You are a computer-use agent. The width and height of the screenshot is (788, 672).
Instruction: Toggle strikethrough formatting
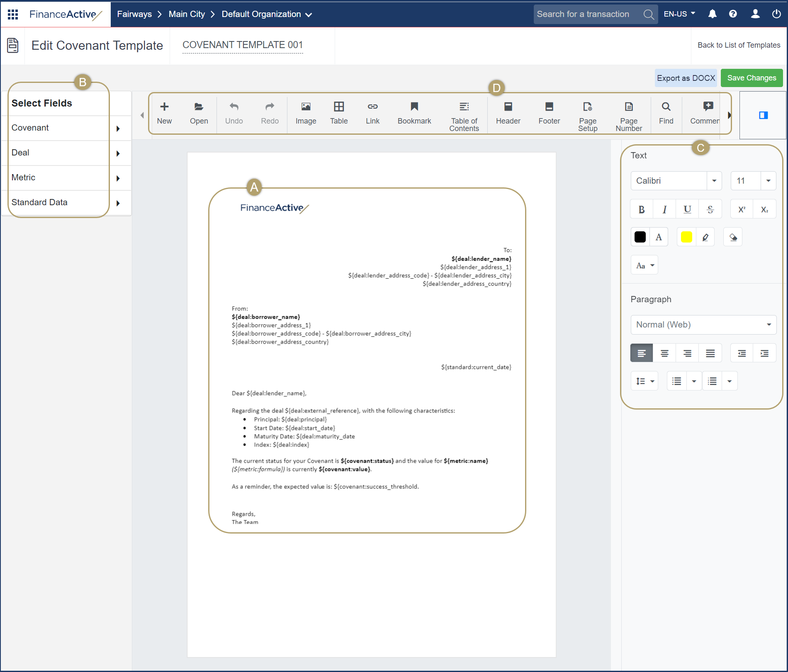click(x=710, y=209)
